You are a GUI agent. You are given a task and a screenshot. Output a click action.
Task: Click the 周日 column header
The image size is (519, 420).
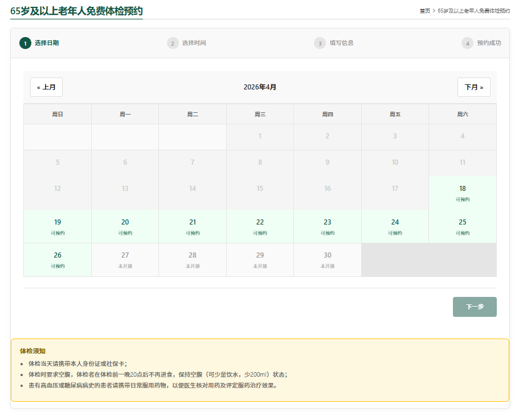(x=58, y=114)
